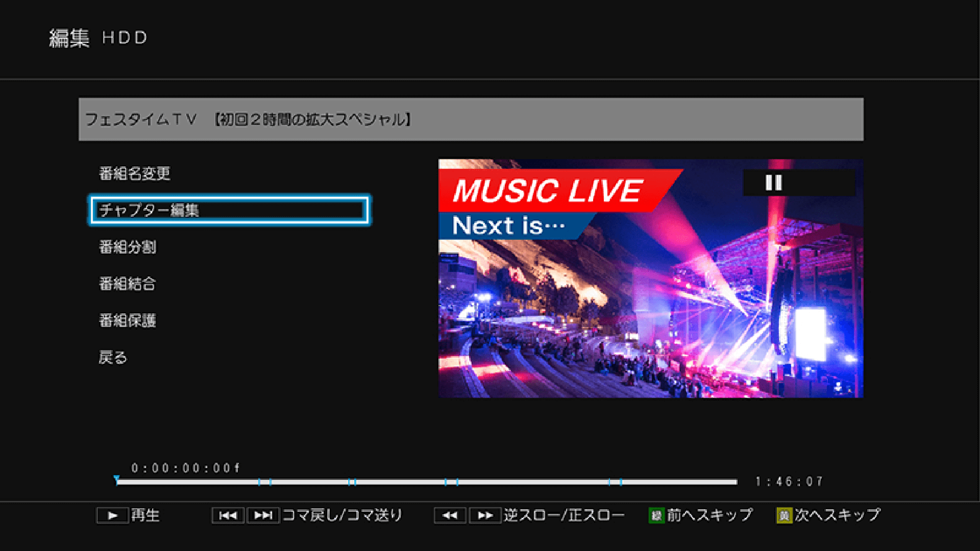Click the first chapter marker on timeline

coord(259,482)
